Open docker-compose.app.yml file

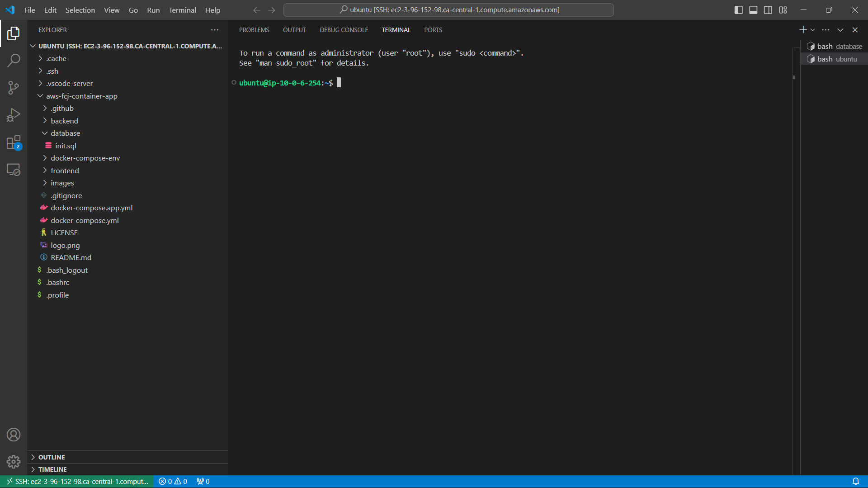point(127,208)
